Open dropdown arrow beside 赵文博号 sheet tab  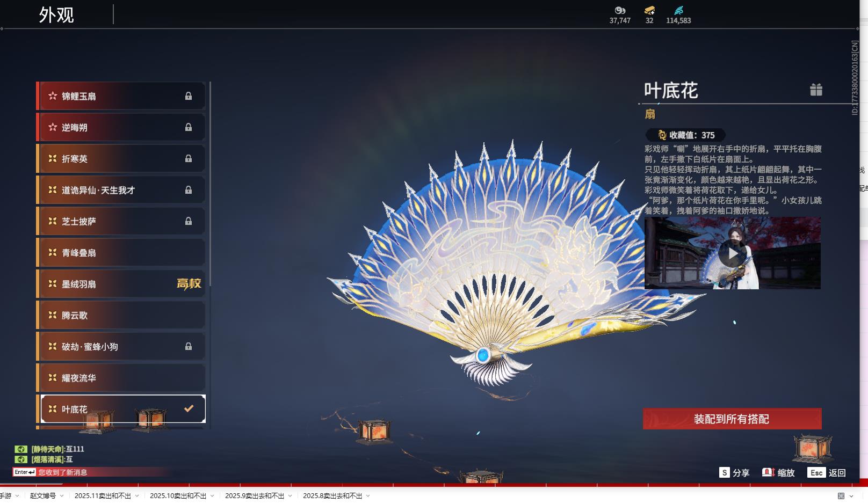62,496
